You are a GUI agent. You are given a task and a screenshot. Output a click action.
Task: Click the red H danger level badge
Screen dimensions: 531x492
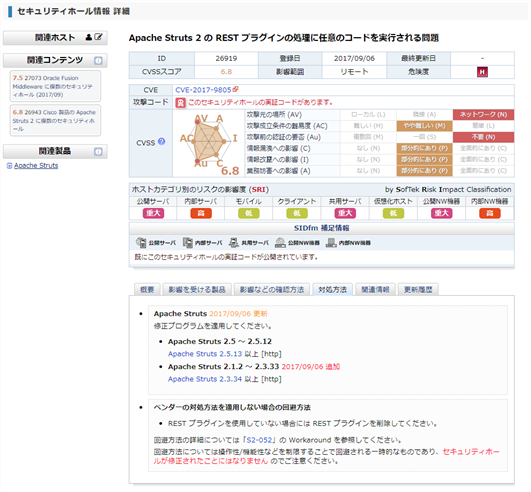point(482,72)
